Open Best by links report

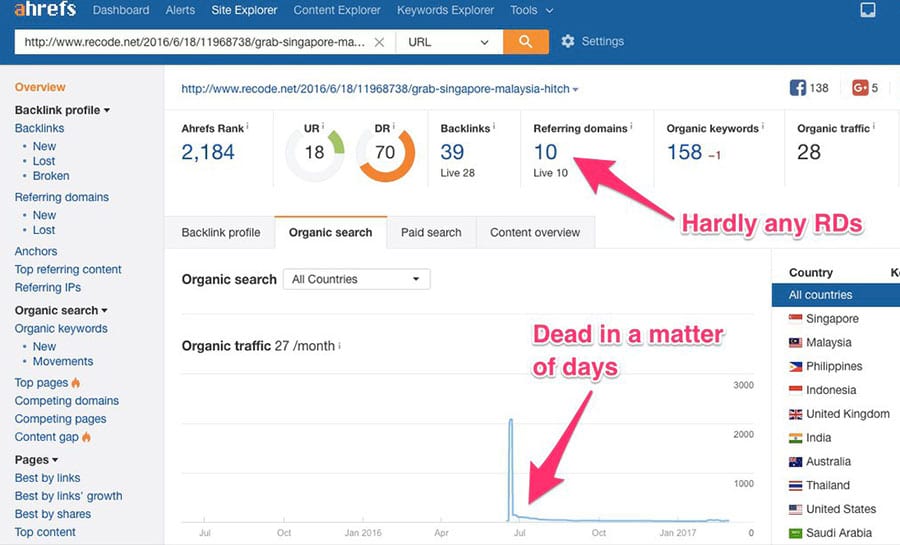pyautogui.click(x=47, y=478)
